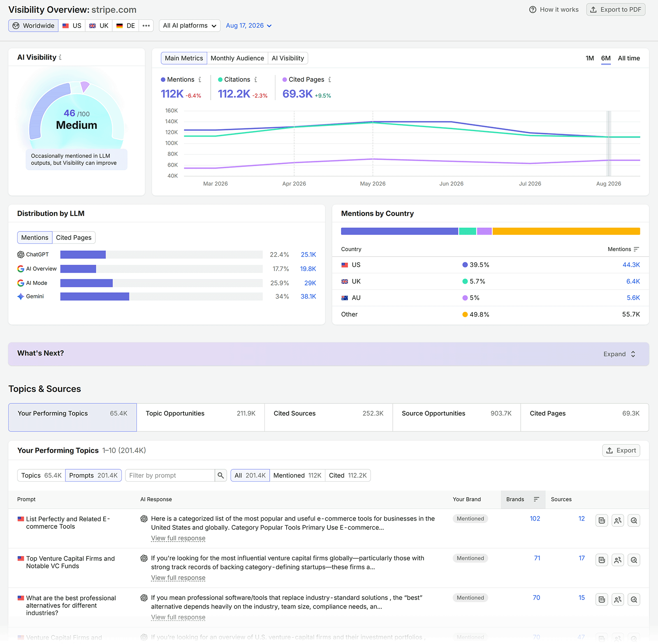Switch region to US
This screenshot has height=644, width=658.
click(72, 25)
